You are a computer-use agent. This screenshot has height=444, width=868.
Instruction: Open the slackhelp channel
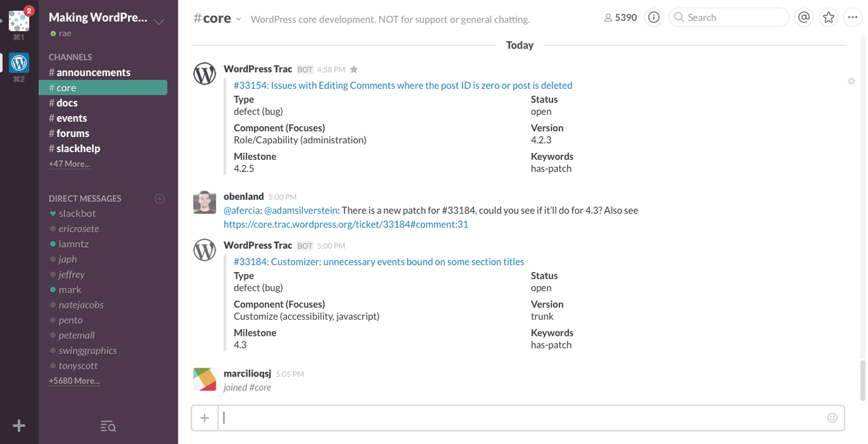78,148
